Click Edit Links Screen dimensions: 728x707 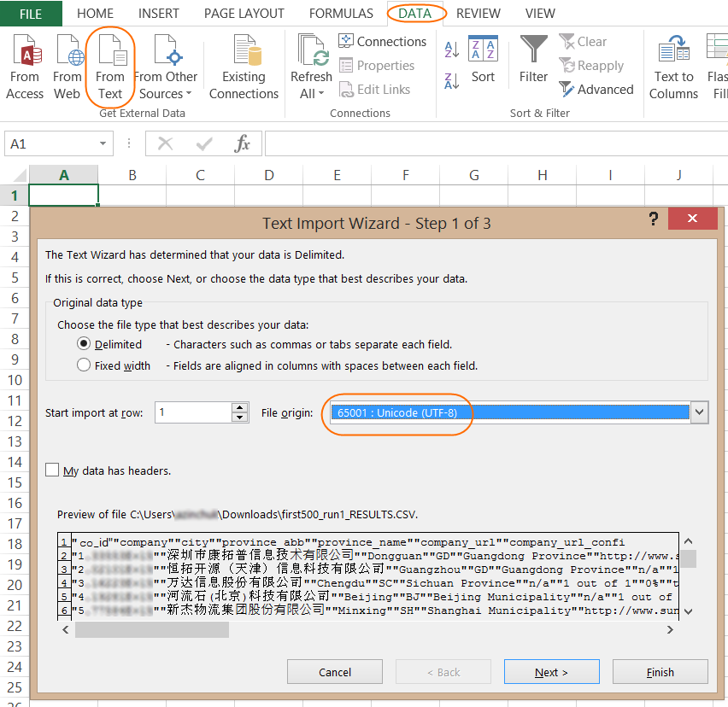[x=374, y=89]
